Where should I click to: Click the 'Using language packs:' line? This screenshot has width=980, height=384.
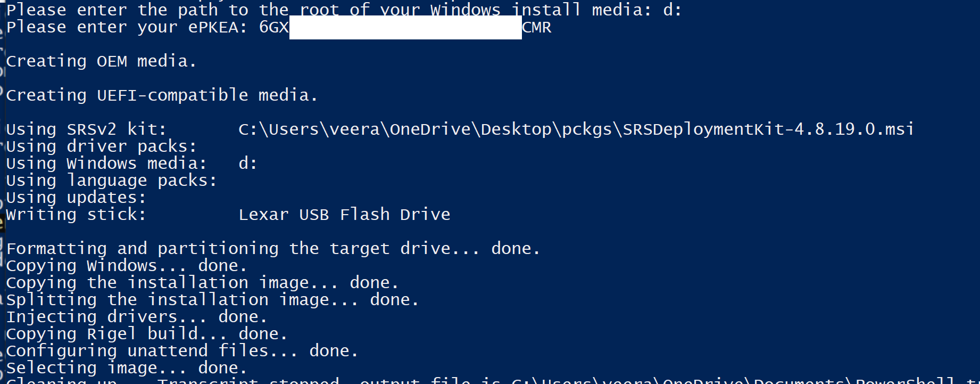pyautogui.click(x=112, y=181)
